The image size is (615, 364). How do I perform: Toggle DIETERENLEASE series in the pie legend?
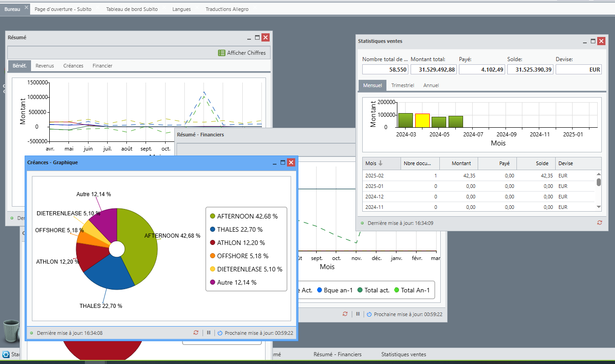click(246, 269)
